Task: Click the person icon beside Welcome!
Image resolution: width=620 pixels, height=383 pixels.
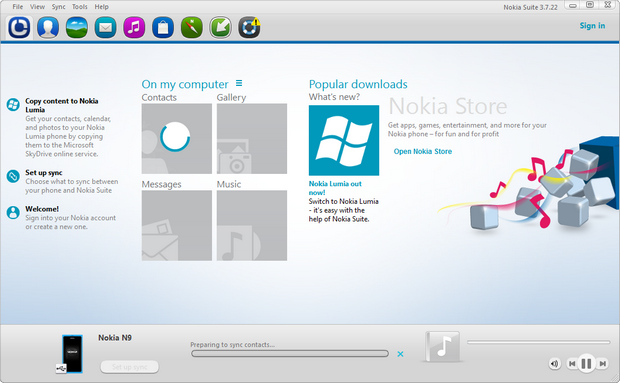Action: click(13, 213)
